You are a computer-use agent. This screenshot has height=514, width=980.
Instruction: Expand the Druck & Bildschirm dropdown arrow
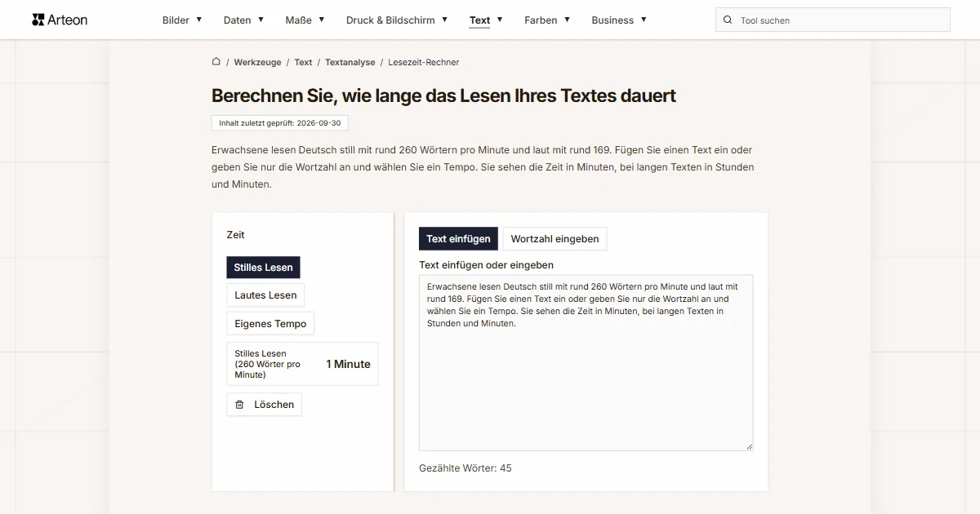coord(444,20)
